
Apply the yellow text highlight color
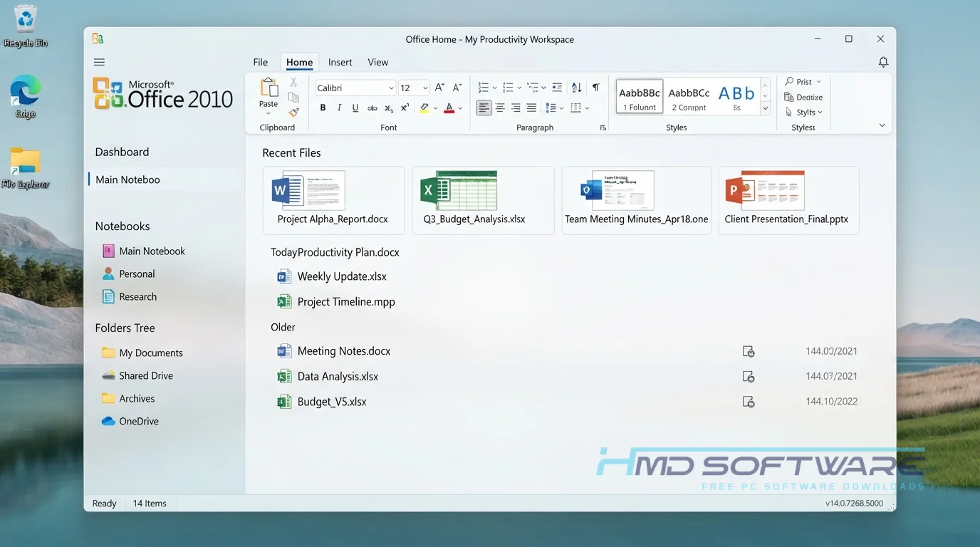[424, 108]
